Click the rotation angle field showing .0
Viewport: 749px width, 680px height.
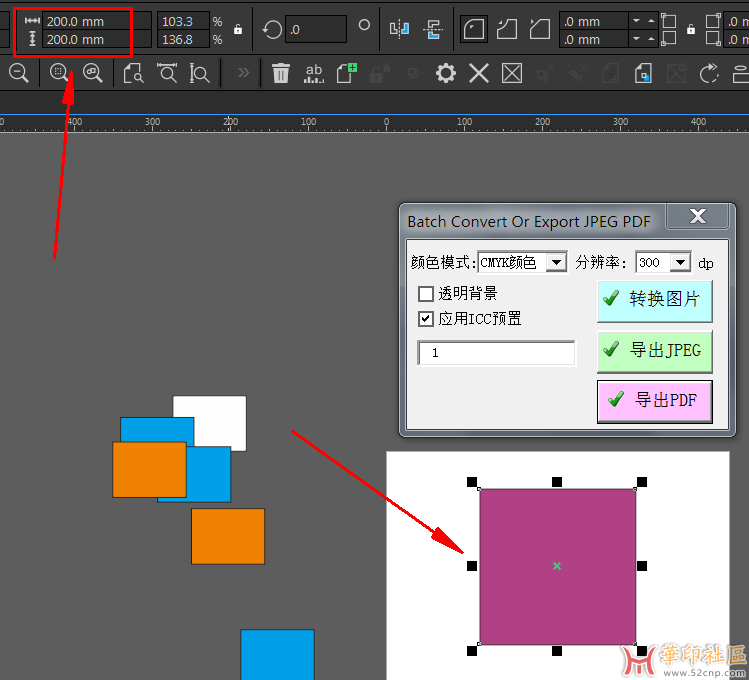pyautogui.click(x=316, y=30)
